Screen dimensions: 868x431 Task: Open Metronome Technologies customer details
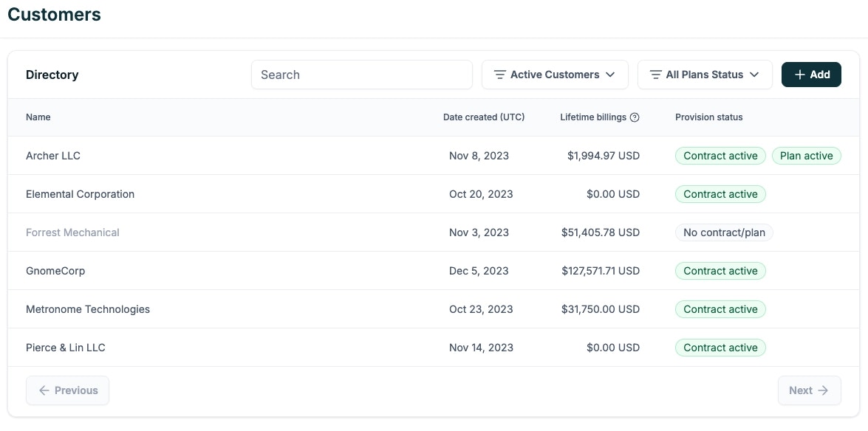point(87,309)
